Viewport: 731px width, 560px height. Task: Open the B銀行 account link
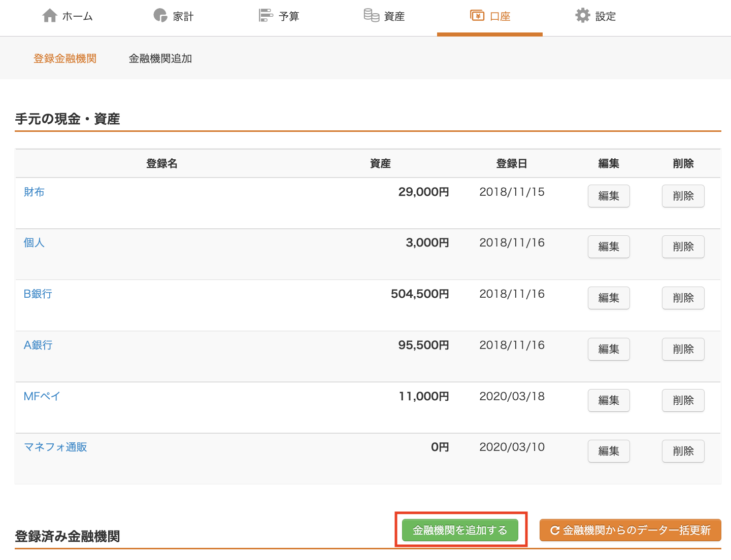tap(38, 294)
